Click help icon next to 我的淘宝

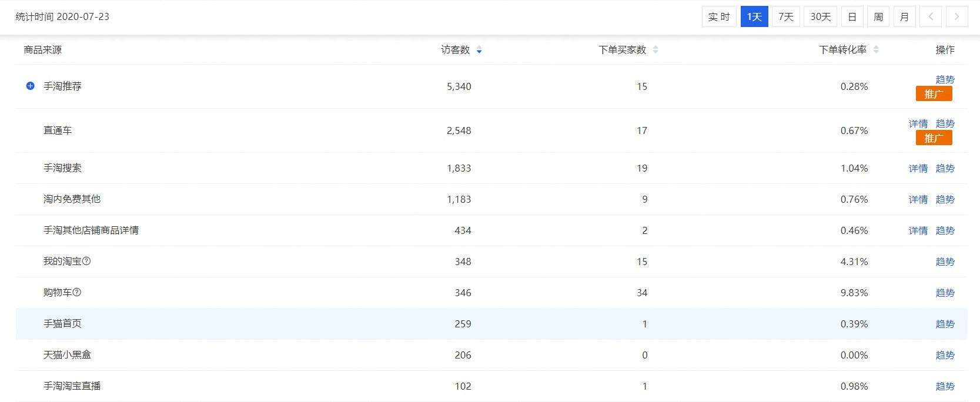point(86,261)
